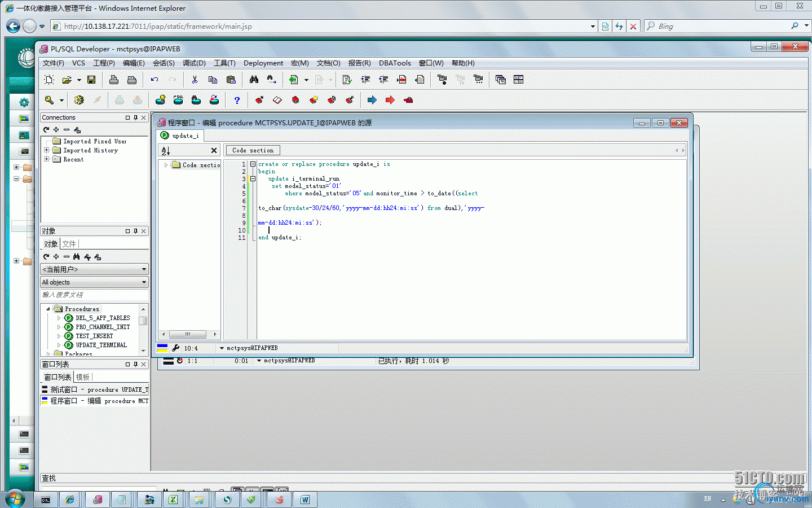Click the Cut scissors icon
Screen dimensions: 812x508
point(195,80)
